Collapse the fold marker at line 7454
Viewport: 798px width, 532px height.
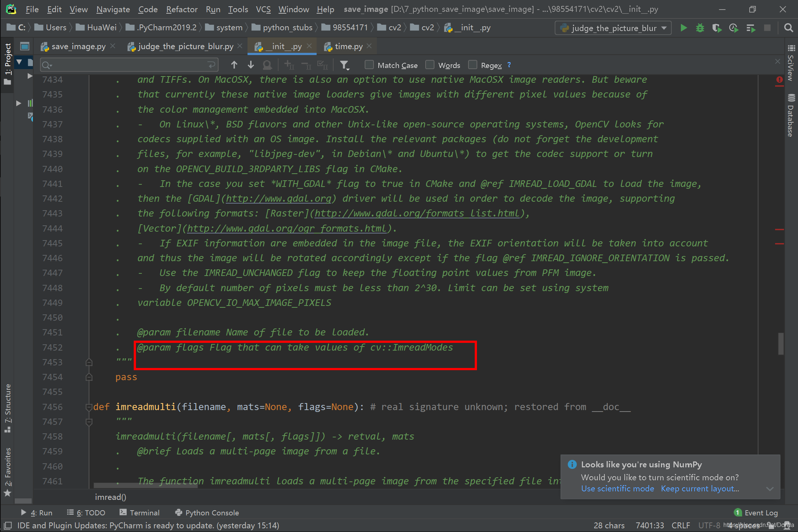(x=89, y=377)
